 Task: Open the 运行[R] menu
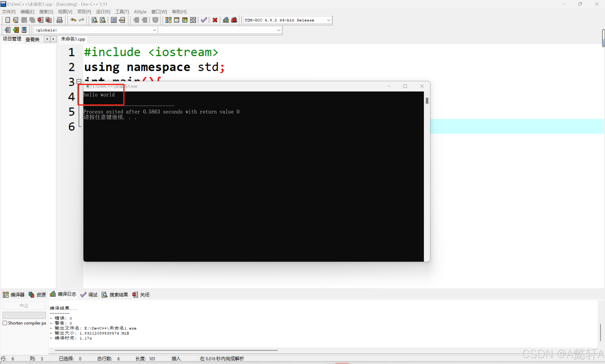(x=103, y=12)
